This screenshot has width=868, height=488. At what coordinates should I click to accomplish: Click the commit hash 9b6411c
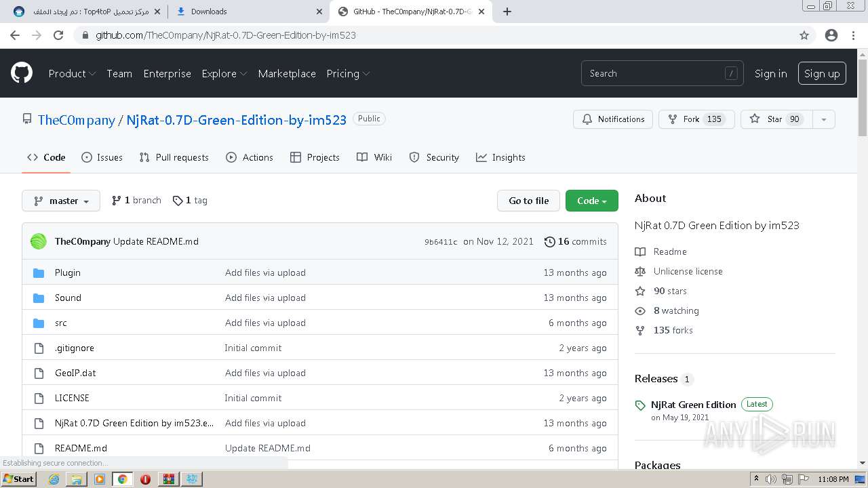pos(441,242)
